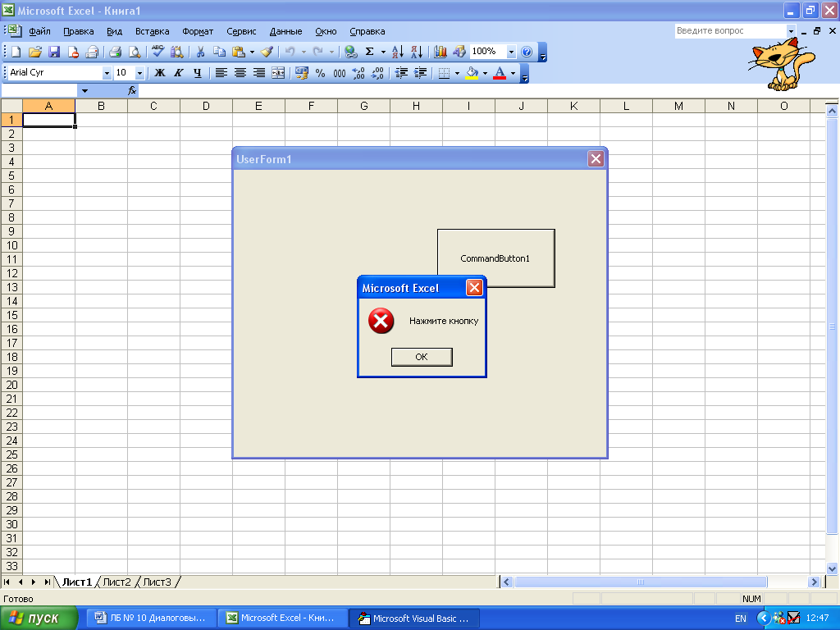840x630 pixels.
Task: Click the horizontal scrollbar thumb
Action: (641, 582)
